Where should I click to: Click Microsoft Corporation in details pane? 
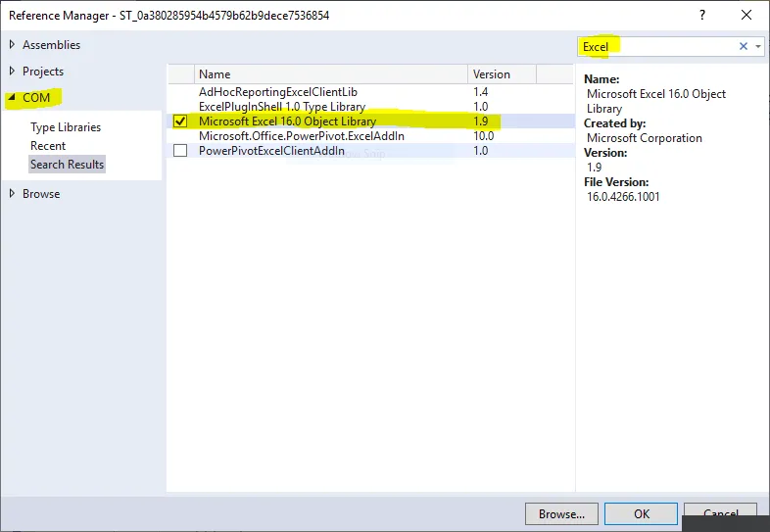645,138
